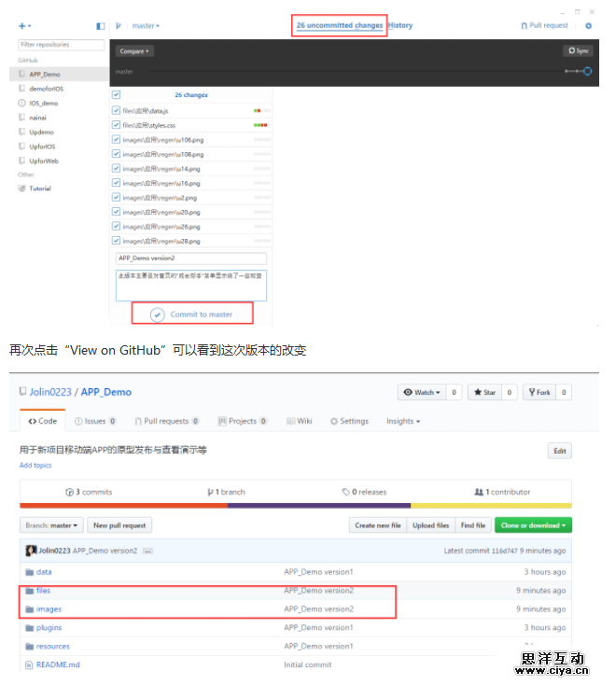The height and width of the screenshot is (685, 616).
Task: Switch to the History tab
Action: point(400,25)
